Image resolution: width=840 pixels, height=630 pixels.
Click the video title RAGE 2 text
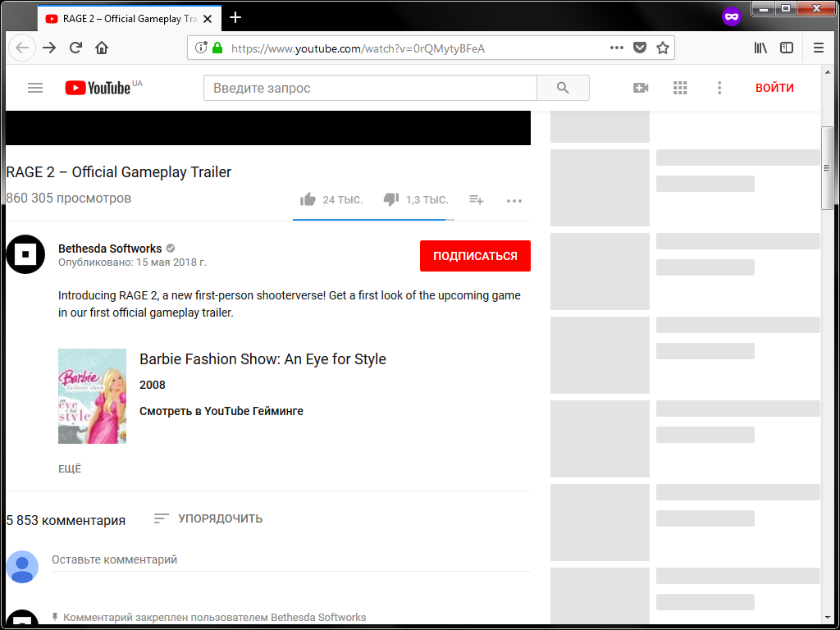pos(118,172)
